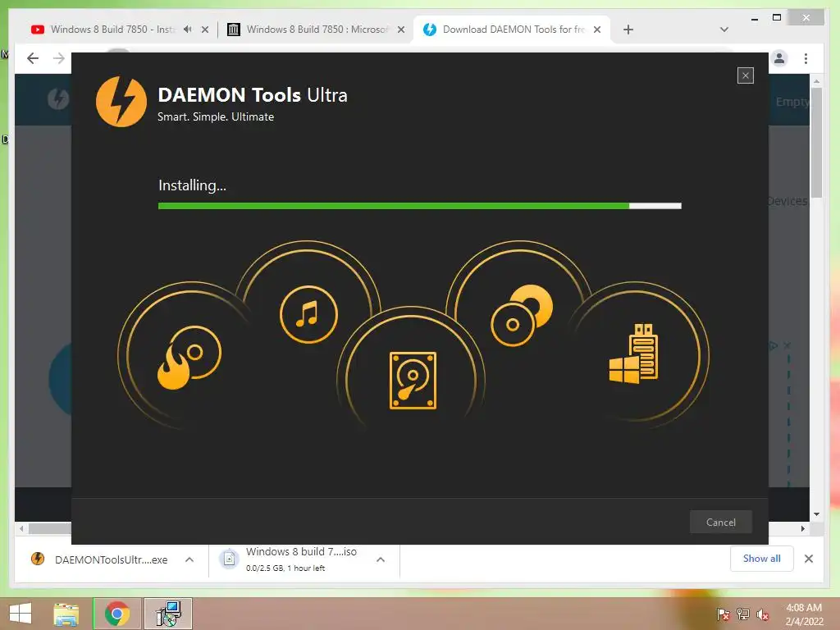
Task: Click the green installation progress bar
Action: (419, 206)
